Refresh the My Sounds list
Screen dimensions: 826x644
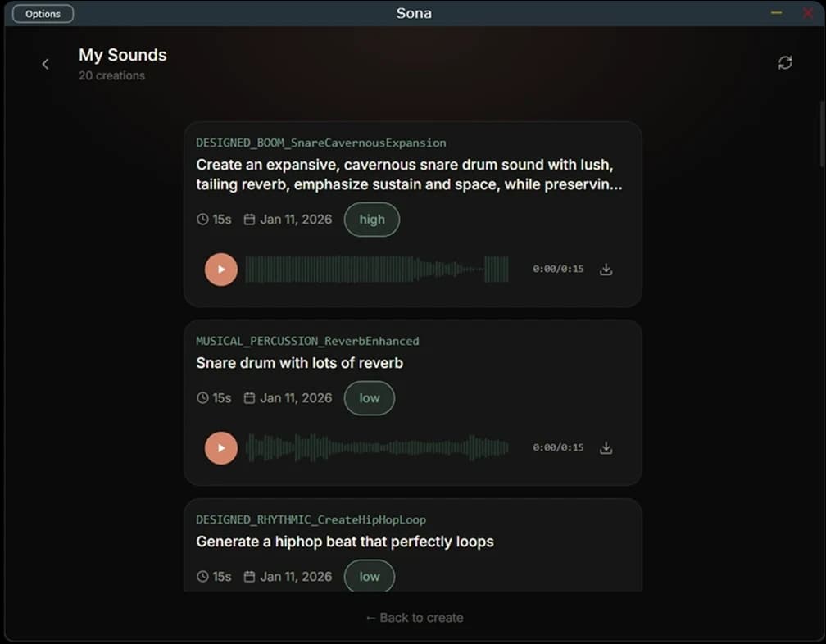tap(785, 62)
